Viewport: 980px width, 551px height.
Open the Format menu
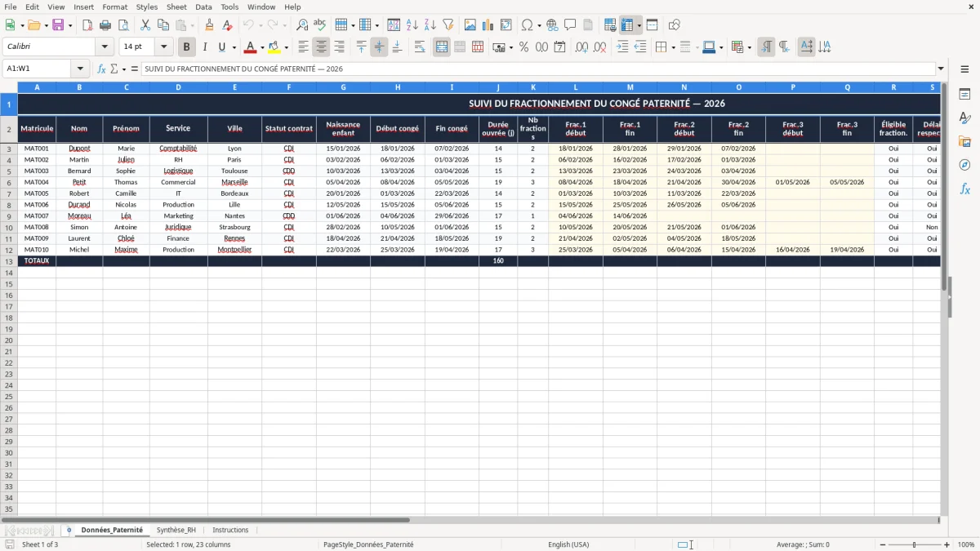pyautogui.click(x=115, y=7)
